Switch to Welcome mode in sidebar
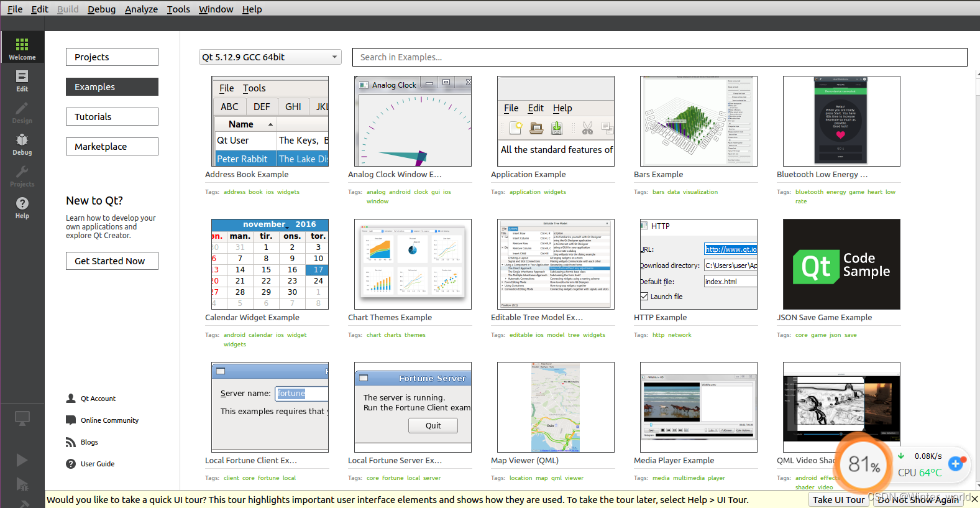 22,48
